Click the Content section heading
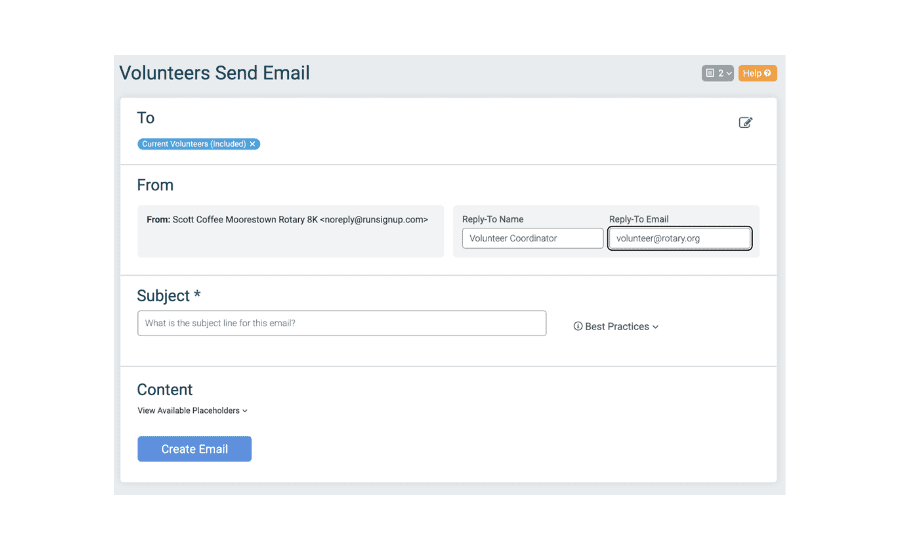The height and width of the screenshot is (550, 900). [165, 390]
